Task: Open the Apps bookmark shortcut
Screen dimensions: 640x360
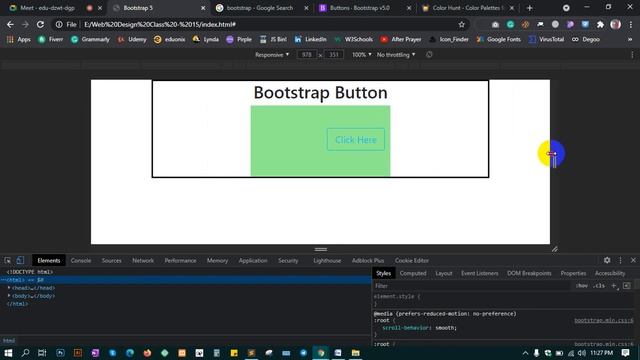Action: (19, 40)
